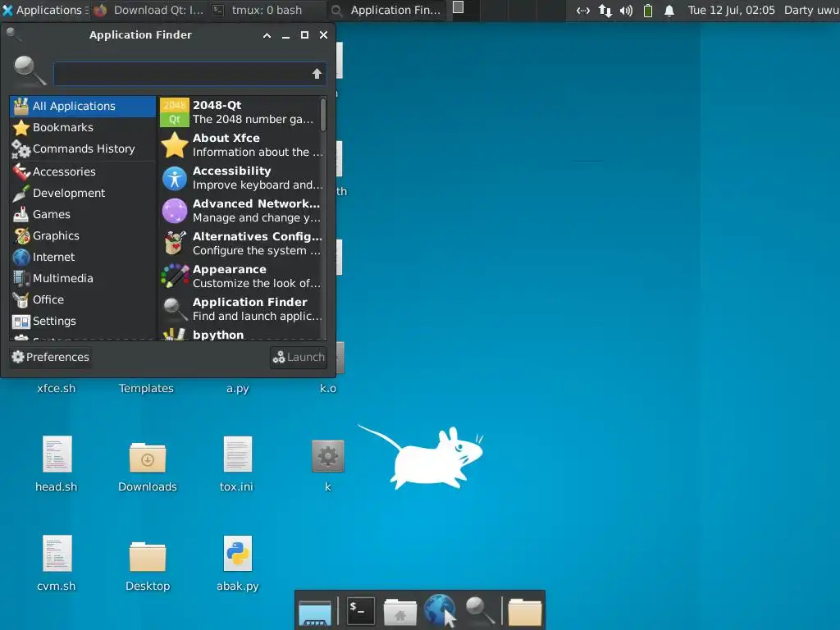
Task: Select About Xfce in the application list
Action: [x=240, y=144]
